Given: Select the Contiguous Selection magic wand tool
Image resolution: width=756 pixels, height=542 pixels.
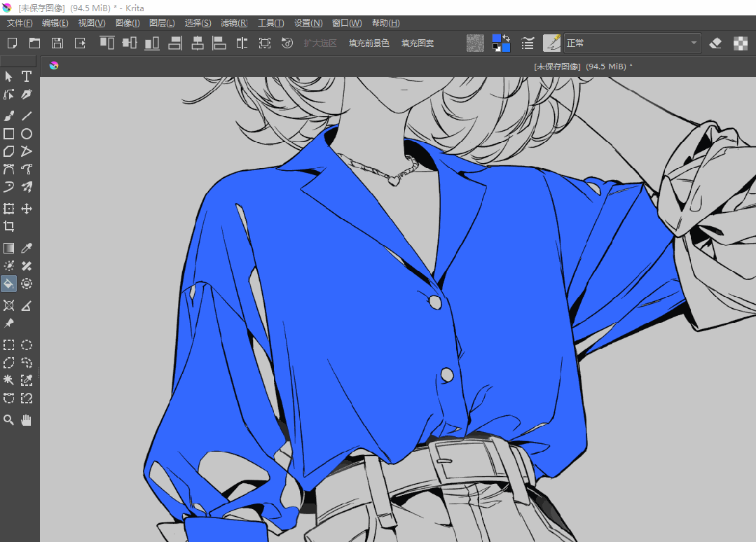Looking at the screenshot, I should click(x=8, y=380).
